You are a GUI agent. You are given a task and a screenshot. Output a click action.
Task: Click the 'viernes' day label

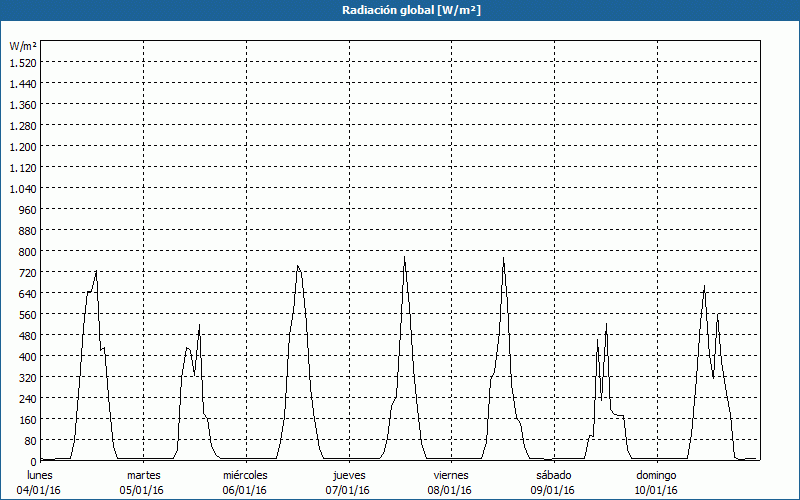[x=451, y=475]
